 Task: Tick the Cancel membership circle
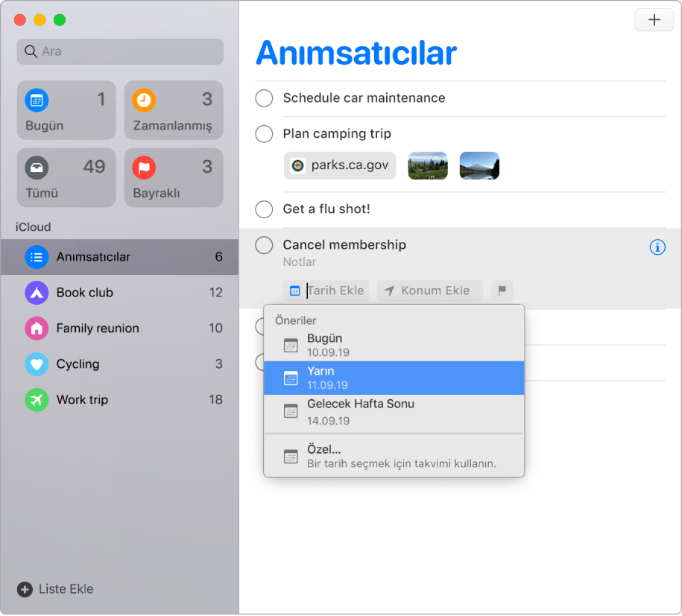(x=264, y=245)
